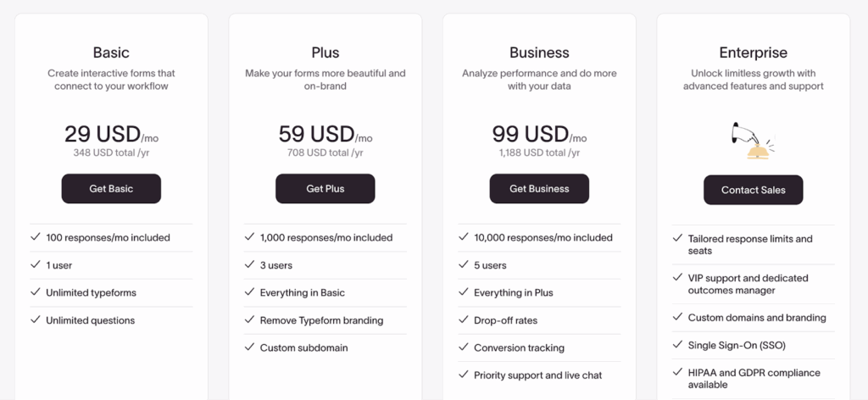
Task: Click the Everything in Plus feature line
Action: [x=513, y=292]
